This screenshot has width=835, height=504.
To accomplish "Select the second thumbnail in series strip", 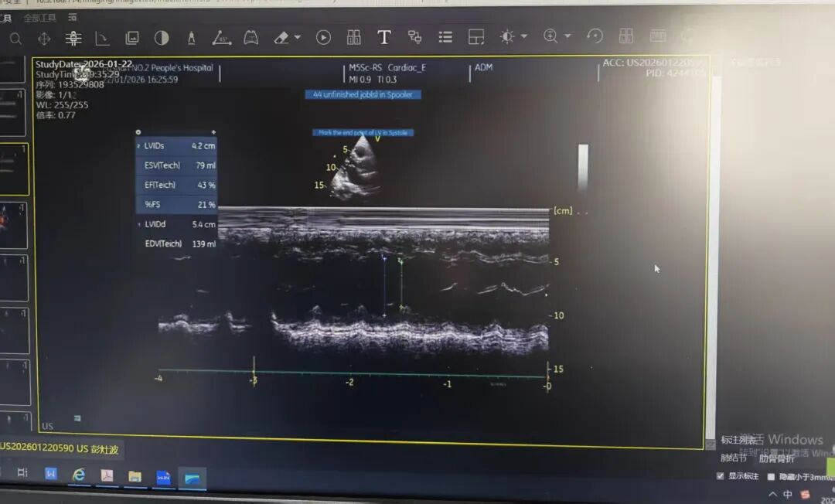I will [x=12, y=112].
